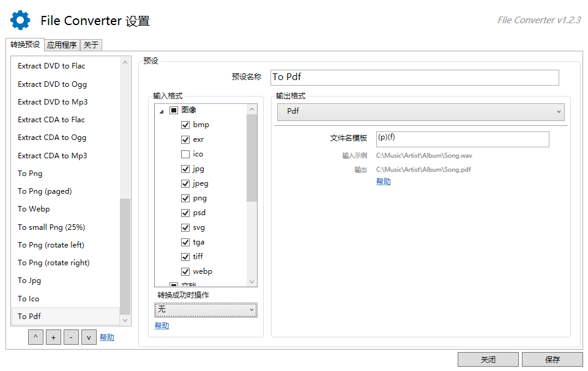Click the input format scrollbar thumb
588x371 pixels.
pyautogui.click(x=252, y=158)
